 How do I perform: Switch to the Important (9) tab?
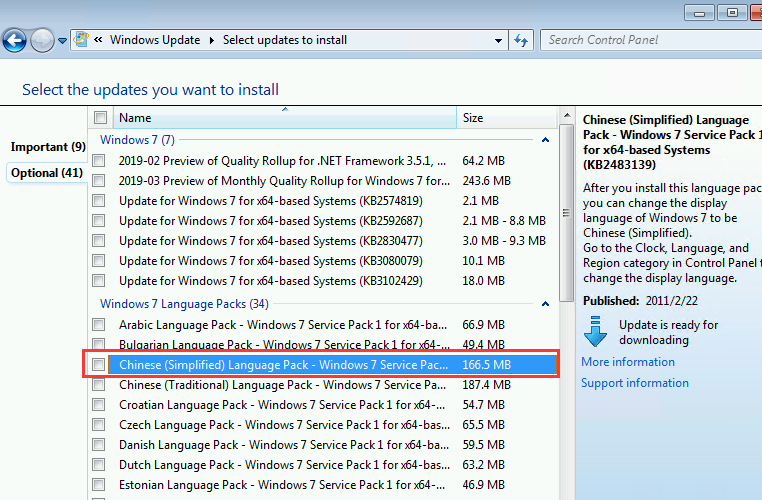click(x=48, y=147)
